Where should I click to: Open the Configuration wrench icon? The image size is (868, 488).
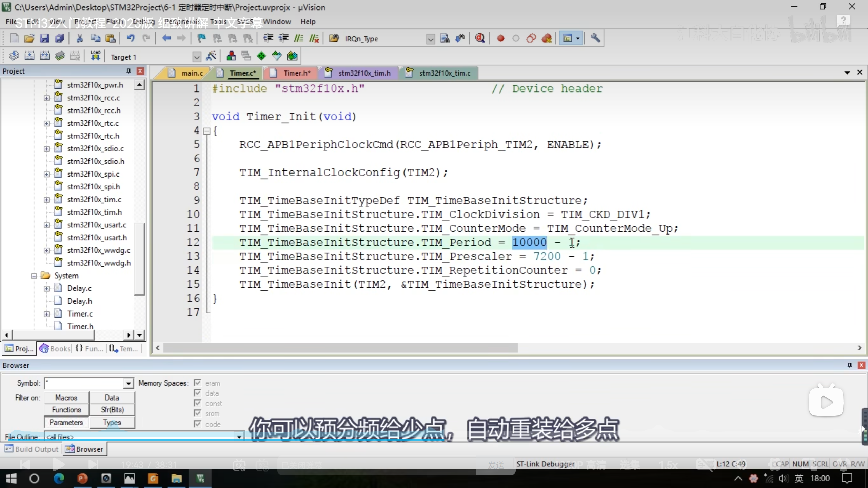pyautogui.click(x=595, y=38)
